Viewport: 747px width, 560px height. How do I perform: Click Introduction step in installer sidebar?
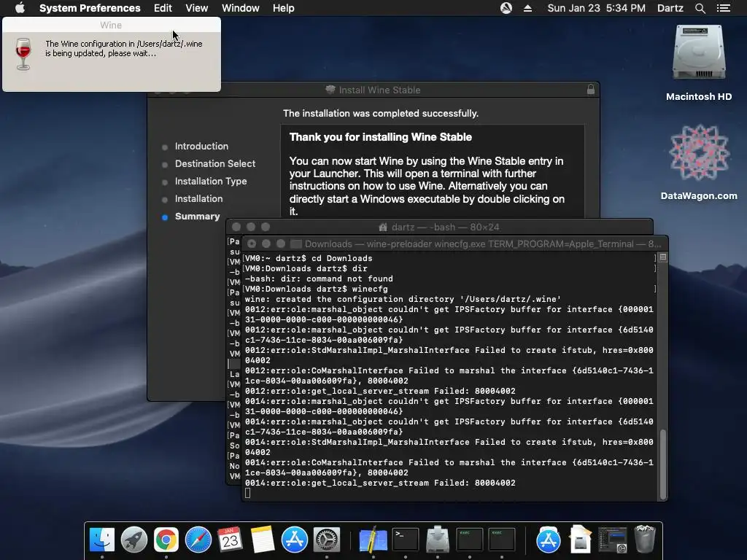pyautogui.click(x=201, y=146)
